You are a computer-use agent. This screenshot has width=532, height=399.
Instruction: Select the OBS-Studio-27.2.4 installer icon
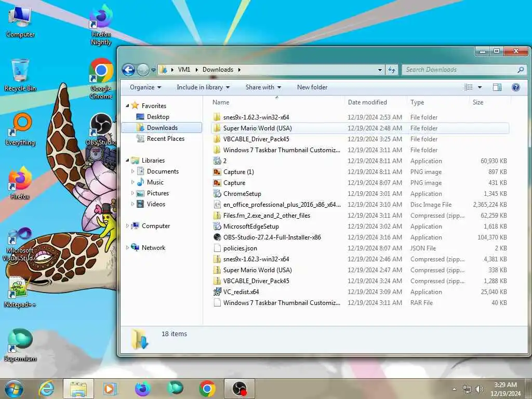[x=217, y=237]
